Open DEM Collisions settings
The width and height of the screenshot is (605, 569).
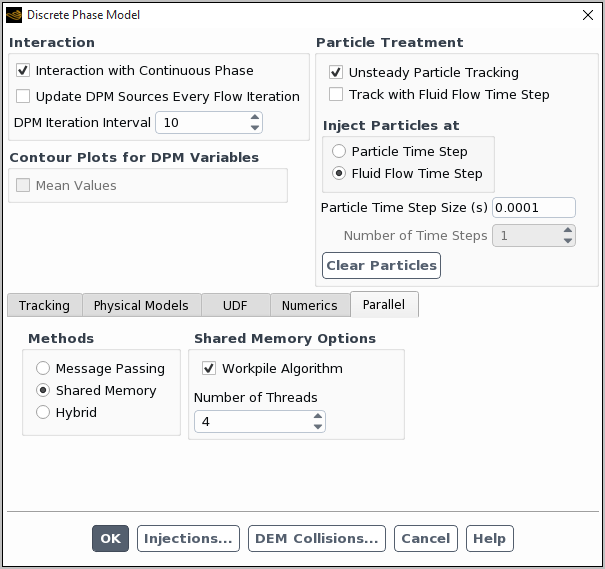click(x=316, y=538)
